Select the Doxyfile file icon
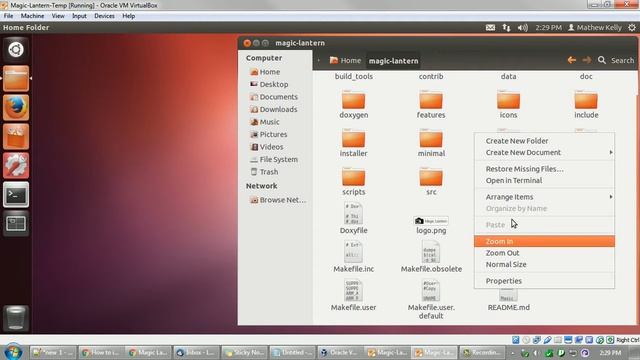The width and height of the screenshot is (640, 360). (353, 213)
